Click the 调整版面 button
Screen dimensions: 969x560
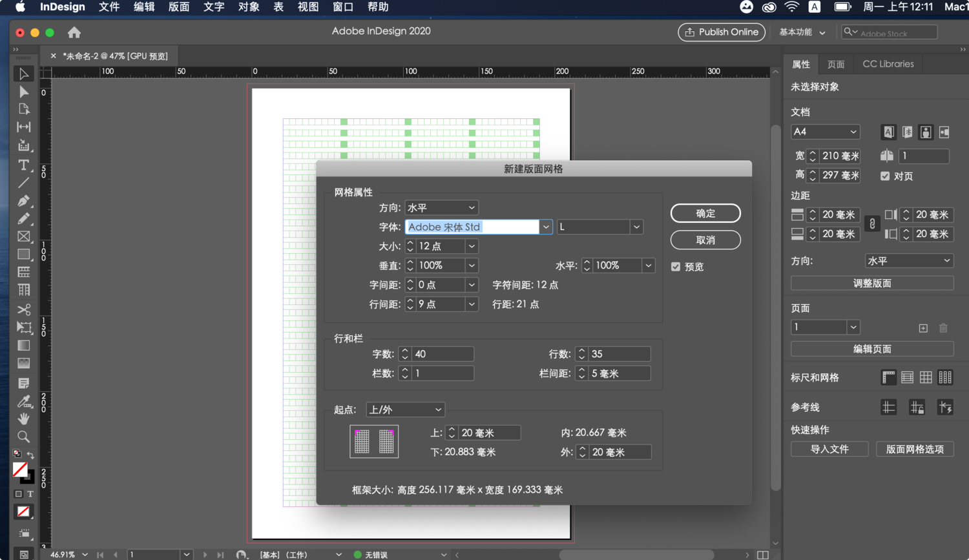pos(872,284)
